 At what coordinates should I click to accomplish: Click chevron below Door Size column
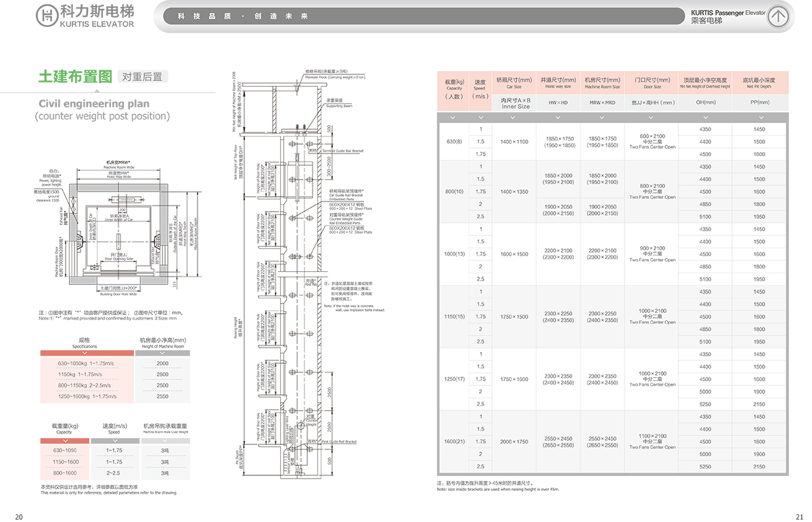[652, 118]
